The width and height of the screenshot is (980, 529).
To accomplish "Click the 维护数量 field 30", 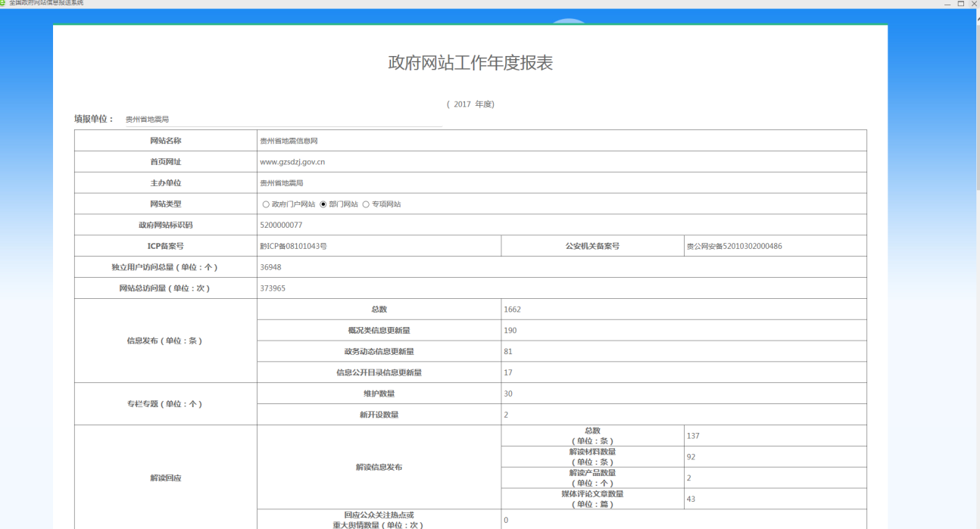I will (684, 394).
